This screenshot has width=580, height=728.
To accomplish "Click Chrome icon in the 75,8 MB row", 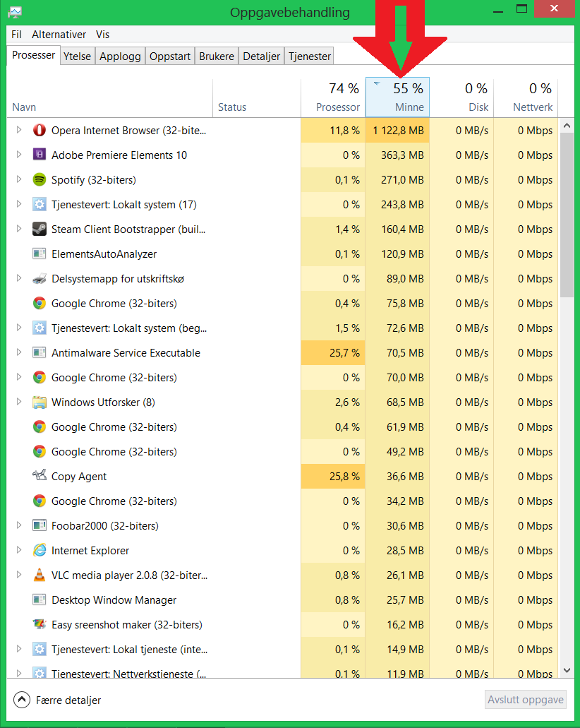I will tap(40, 303).
